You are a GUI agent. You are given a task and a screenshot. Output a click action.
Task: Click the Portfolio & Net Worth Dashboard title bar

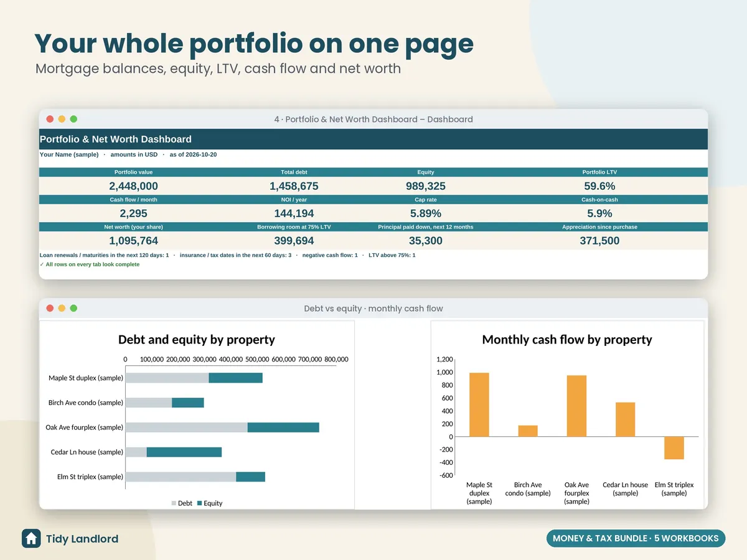tap(374, 139)
